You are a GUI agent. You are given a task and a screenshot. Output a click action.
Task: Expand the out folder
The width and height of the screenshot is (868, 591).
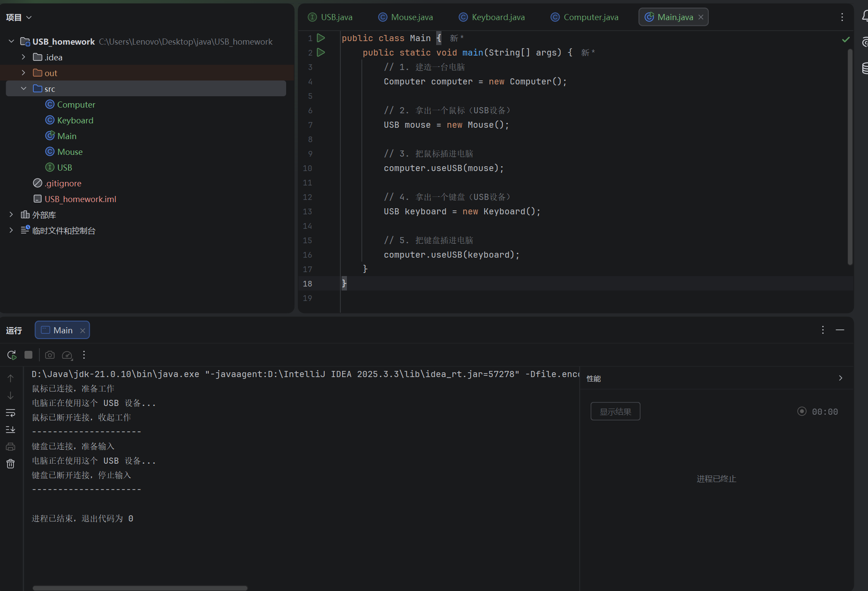[x=24, y=73]
